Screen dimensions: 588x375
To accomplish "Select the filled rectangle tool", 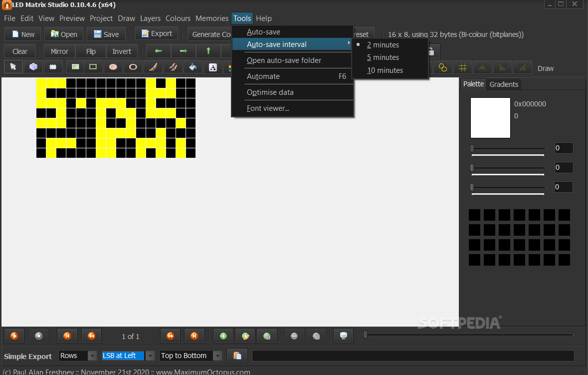I will [75, 67].
